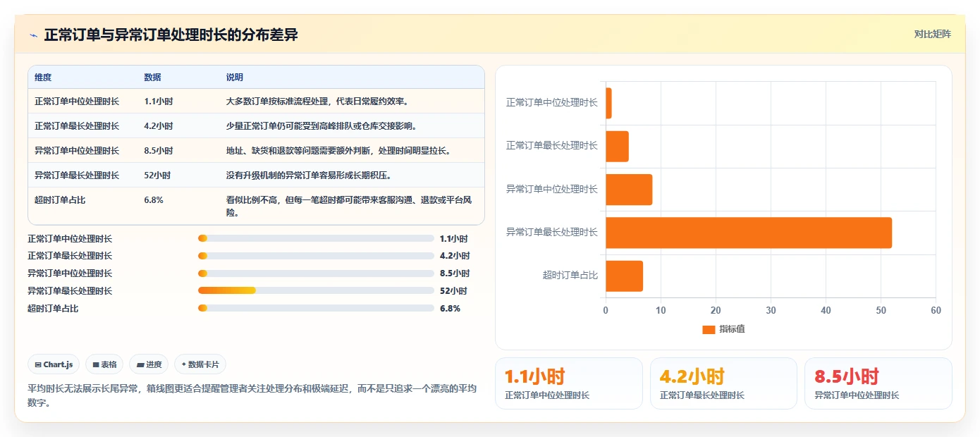Click the x-axis tick 60

click(936, 311)
